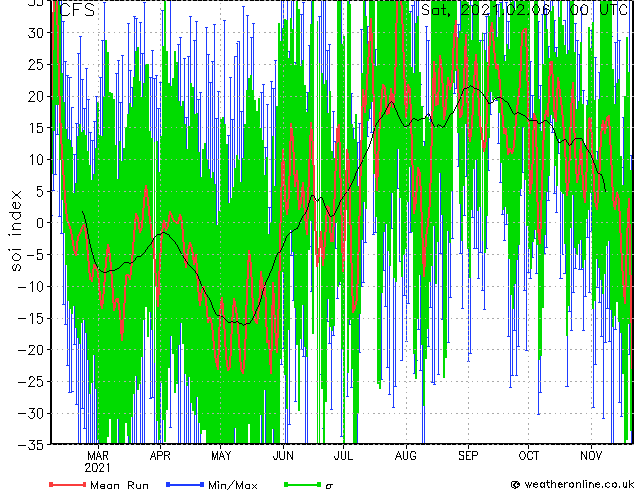Click the y-axis value -15
Image resolution: width=634 pixels, height=490 pixels.
point(31,318)
